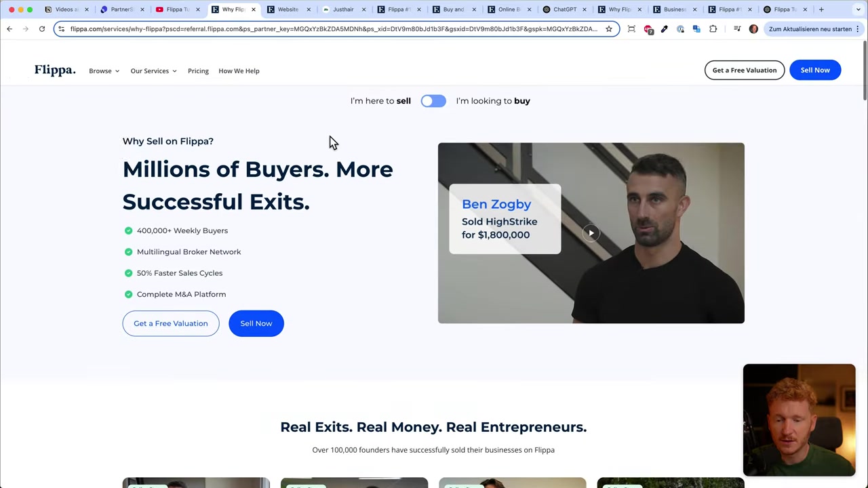Click the Ben Zogby name card

tap(505, 219)
